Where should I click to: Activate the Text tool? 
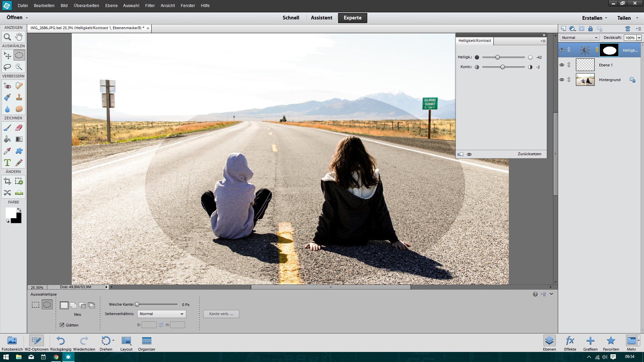[7, 163]
